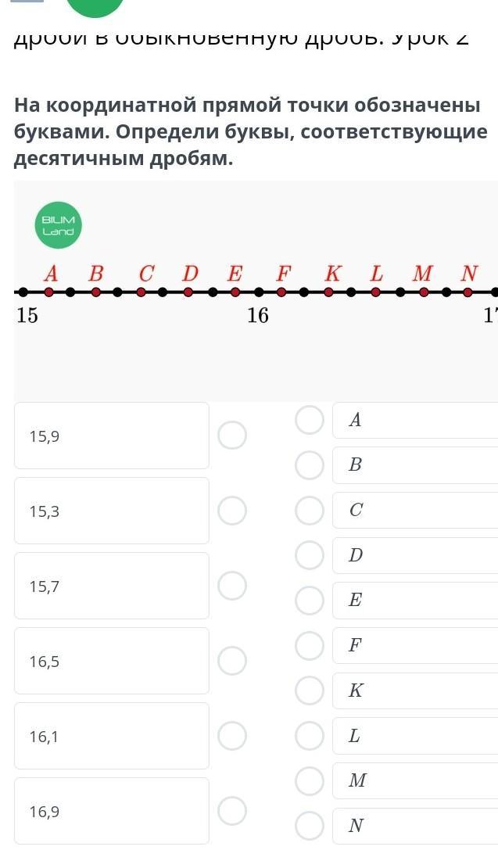The image size is (498, 868).
Task: Choose radio button for letter L
Action: tap(310, 736)
